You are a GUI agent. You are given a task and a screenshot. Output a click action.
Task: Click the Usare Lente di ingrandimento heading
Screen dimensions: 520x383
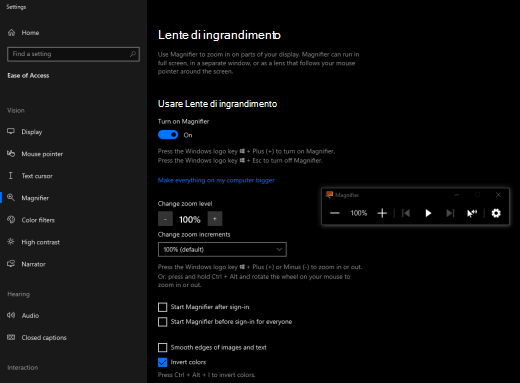click(x=217, y=104)
